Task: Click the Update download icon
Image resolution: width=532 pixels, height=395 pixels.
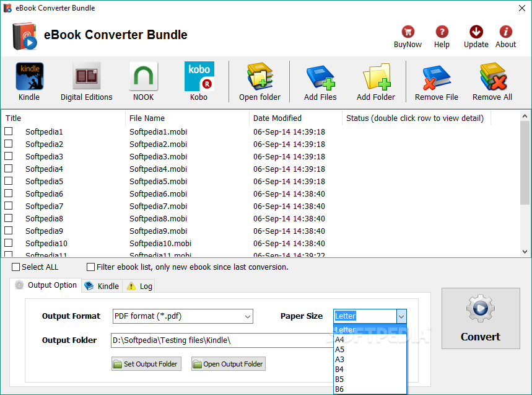Action: coord(476,32)
